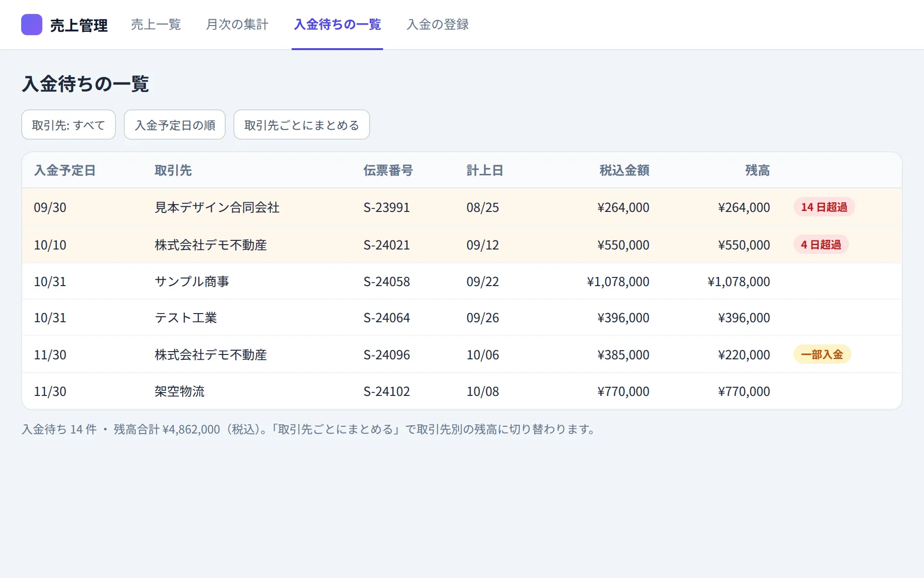Click the ¥220,000 remaining balance
Image resolution: width=924 pixels, height=578 pixels.
tap(744, 355)
